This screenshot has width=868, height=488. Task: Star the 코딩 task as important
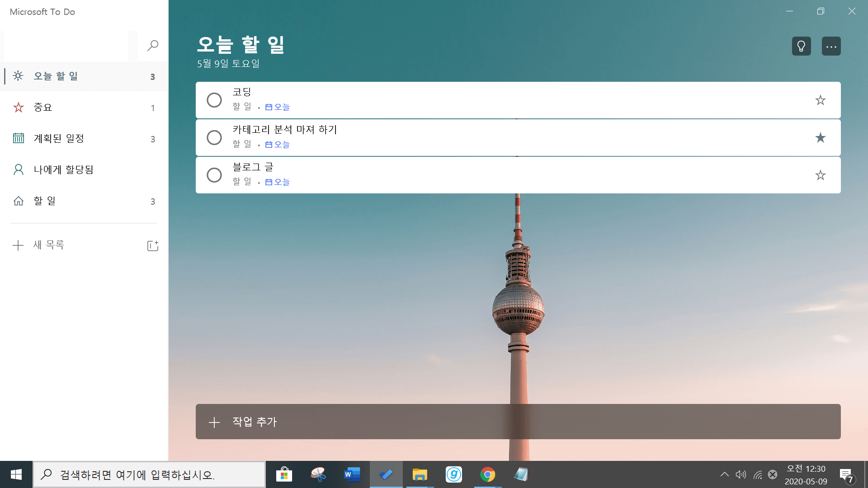point(820,100)
